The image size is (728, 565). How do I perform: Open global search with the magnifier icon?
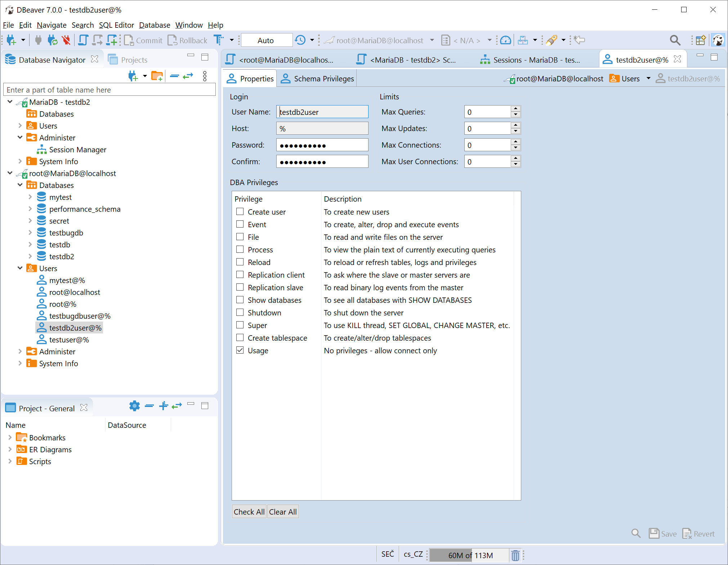[x=675, y=40]
